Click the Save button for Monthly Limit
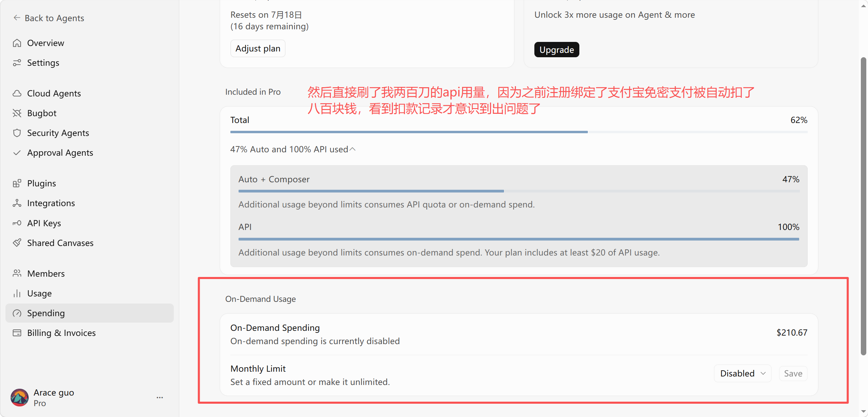868x417 pixels. [x=793, y=373]
